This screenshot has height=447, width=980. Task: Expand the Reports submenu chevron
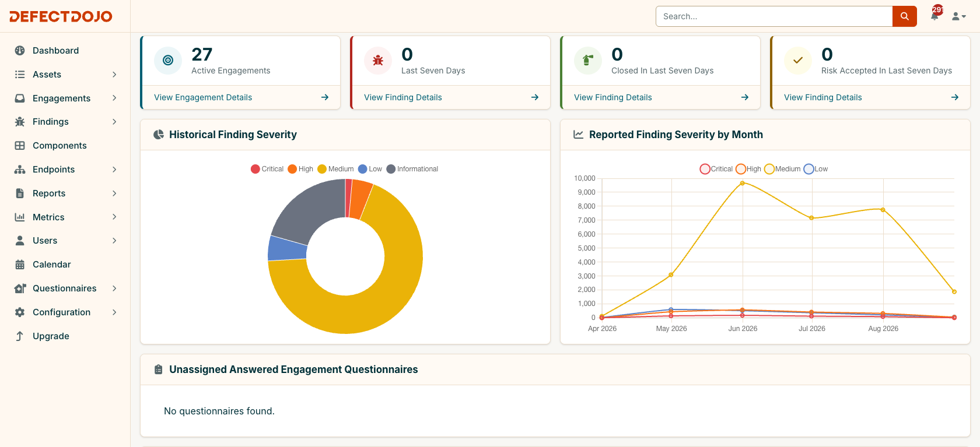click(x=114, y=193)
